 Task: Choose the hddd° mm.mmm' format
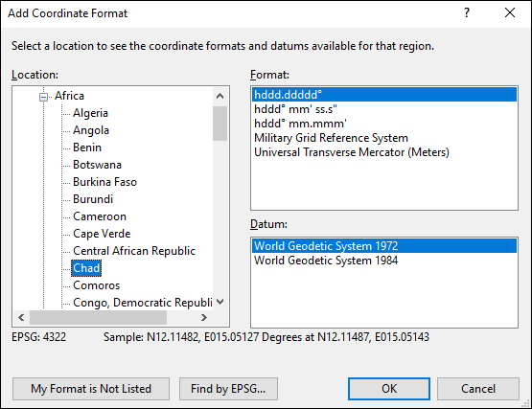pos(384,124)
